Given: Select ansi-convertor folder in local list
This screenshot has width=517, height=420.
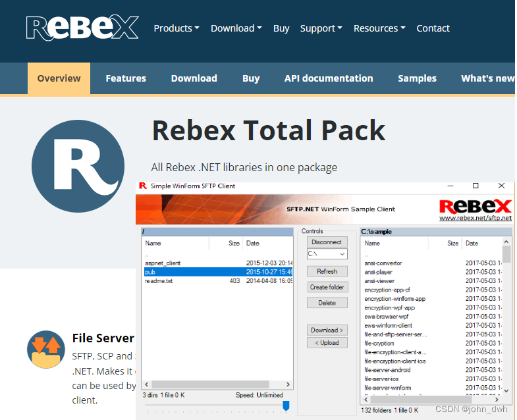Looking at the screenshot, I should click(x=383, y=263).
